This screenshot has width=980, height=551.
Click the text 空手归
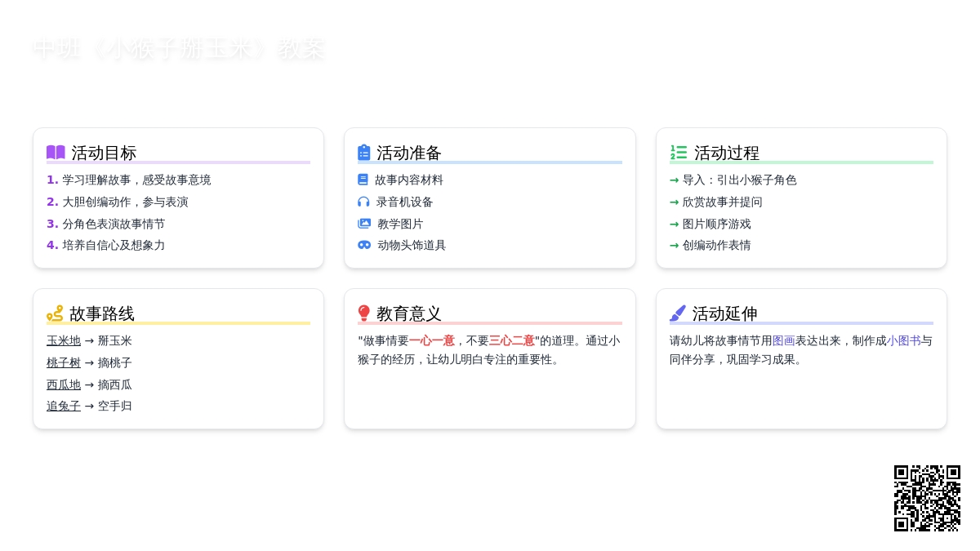tap(115, 406)
